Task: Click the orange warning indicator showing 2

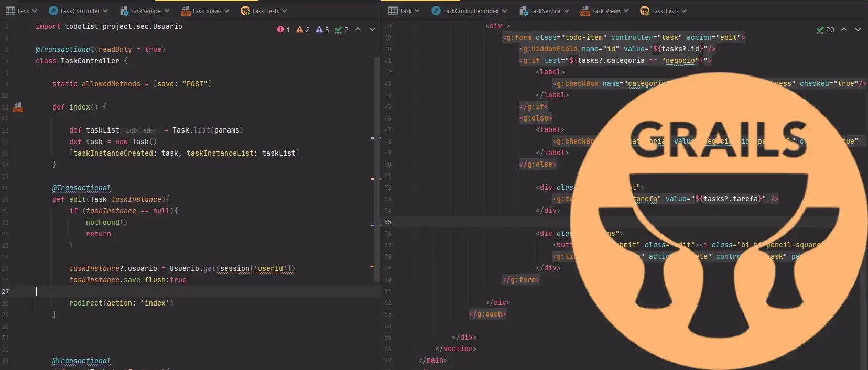Action: point(302,30)
